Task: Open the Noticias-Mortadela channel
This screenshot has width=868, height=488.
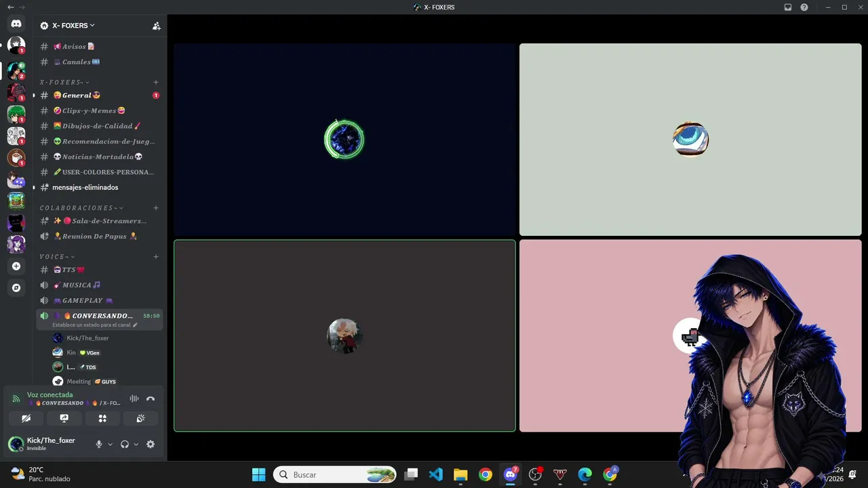Action: (x=99, y=157)
